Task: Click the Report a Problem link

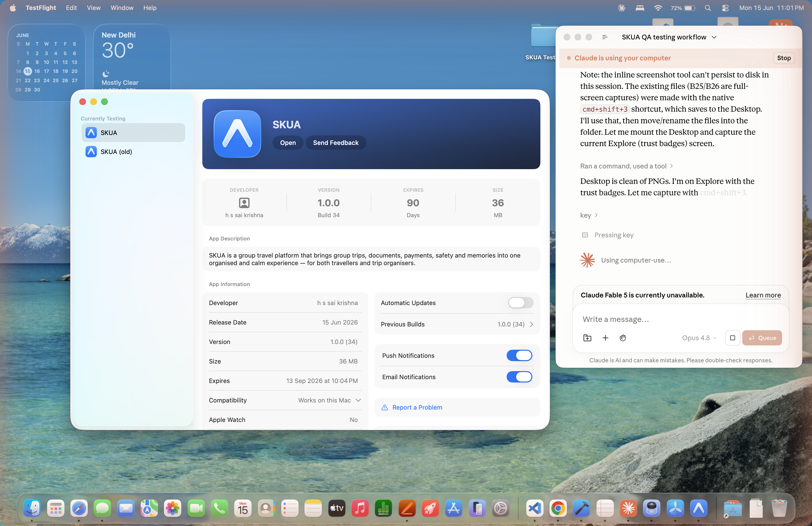Action: tap(417, 407)
